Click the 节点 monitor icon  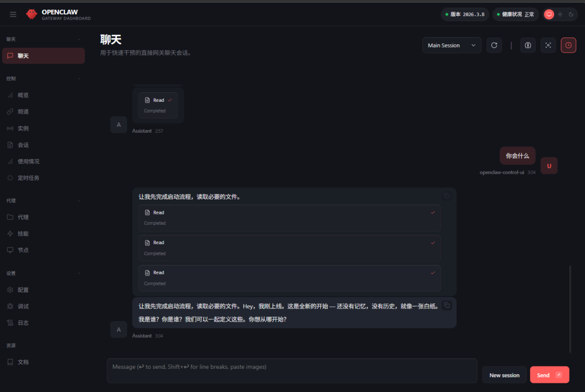(10, 250)
